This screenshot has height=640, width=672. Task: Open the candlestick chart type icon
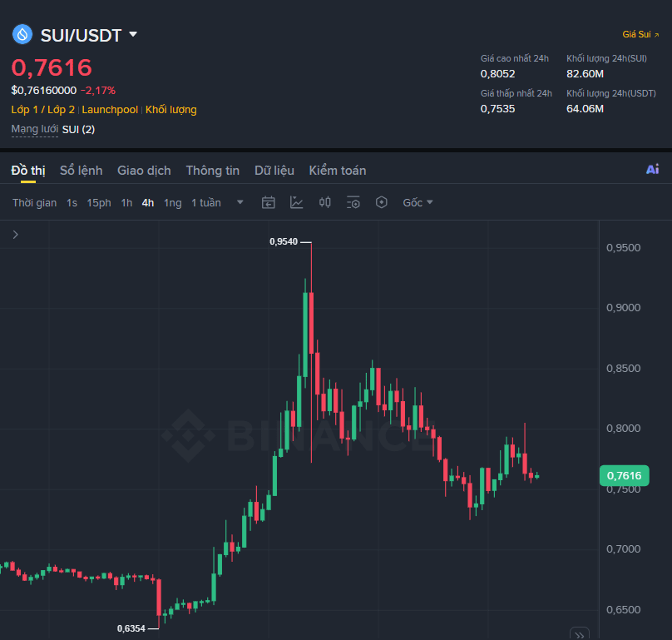[325, 202]
